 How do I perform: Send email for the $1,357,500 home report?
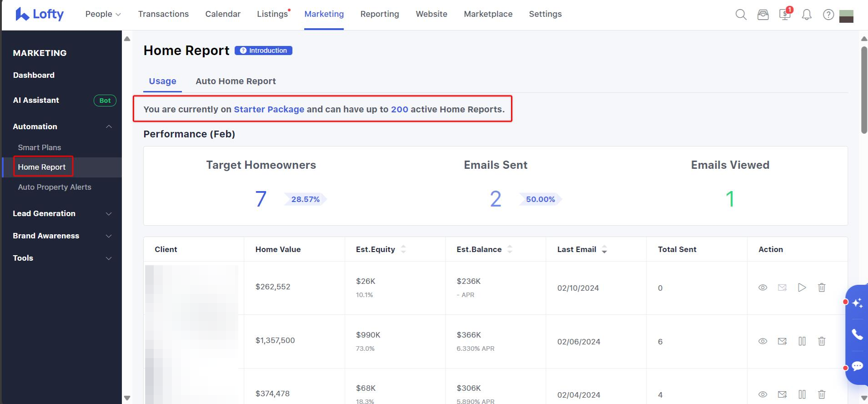pyautogui.click(x=782, y=341)
